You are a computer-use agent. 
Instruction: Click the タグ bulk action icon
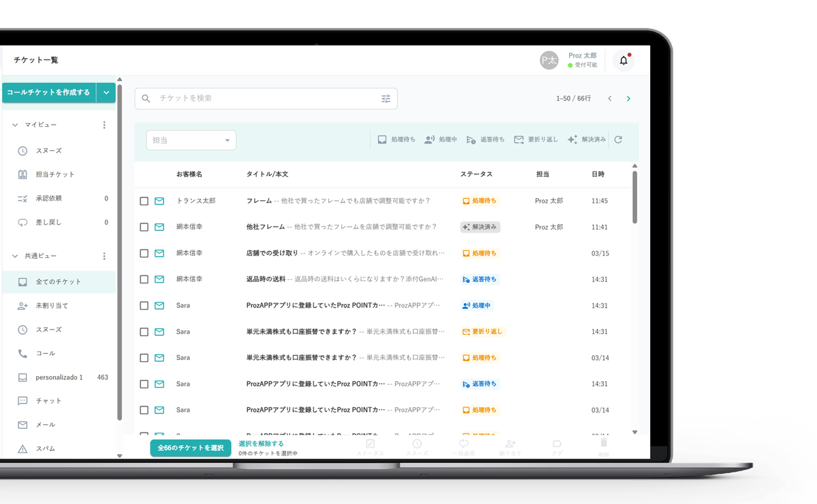(557, 447)
